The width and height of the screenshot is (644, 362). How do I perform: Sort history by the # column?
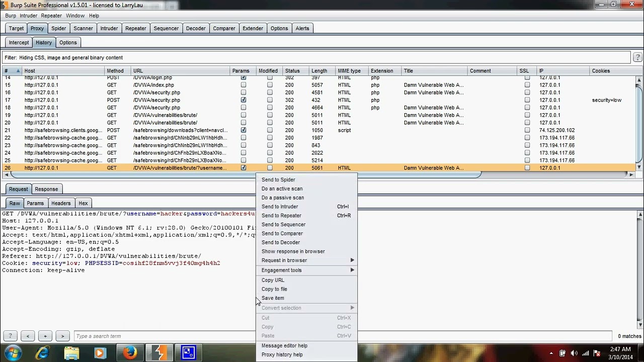(x=12, y=71)
